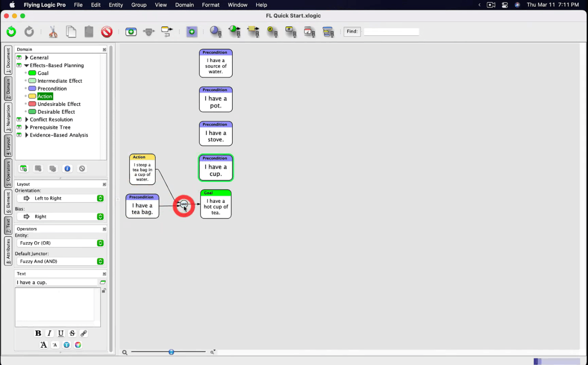Click the AND junctor on the canvas
This screenshot has width=588, height=365.
pos(184,204)
